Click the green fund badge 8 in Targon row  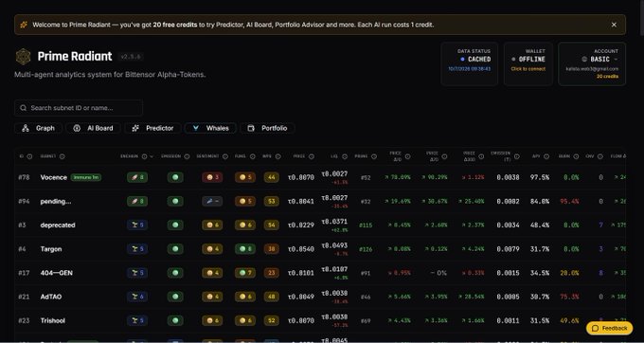(245, 249)
